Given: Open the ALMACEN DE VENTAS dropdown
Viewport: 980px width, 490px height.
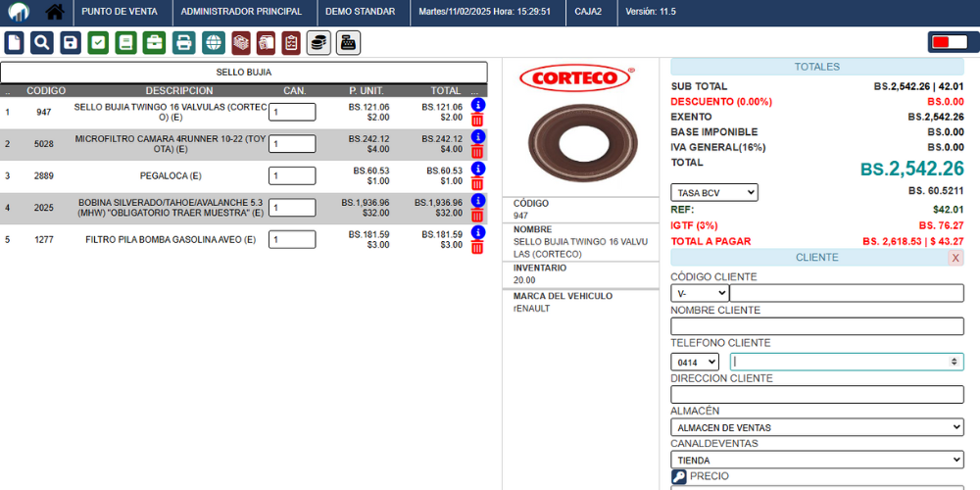Looking at the screenshot, I should point(817,427).
